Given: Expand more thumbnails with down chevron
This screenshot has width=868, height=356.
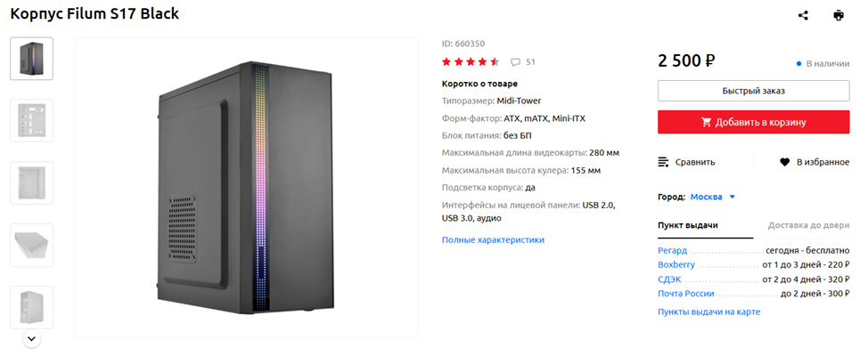Looking at the screenshot, I should click(x=31, y=338).
